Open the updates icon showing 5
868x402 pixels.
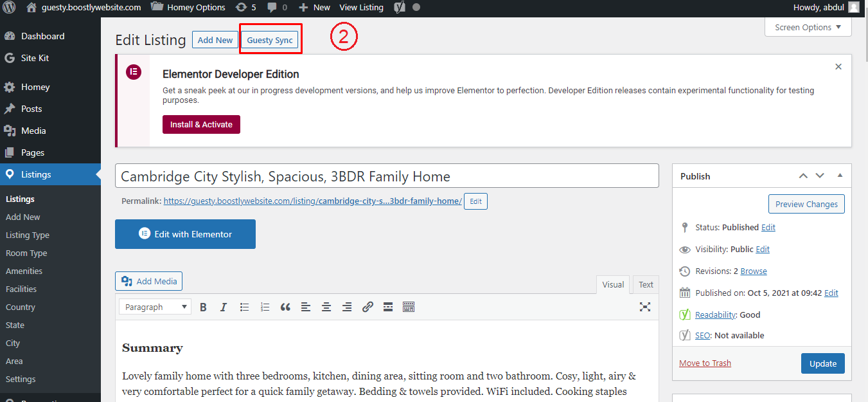[x=246, y=8]
